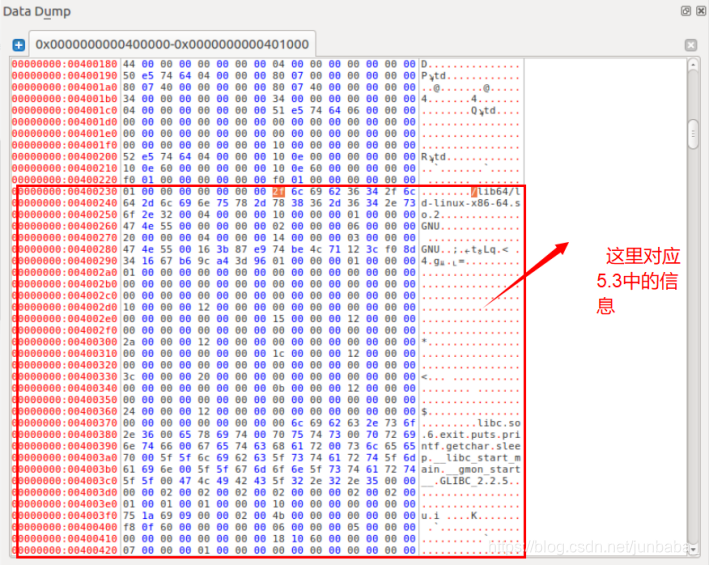Viewport: 709px width, 565px height.
Task: Click ASCII text 'd-linux-x86-64.s' in the dump
Action: (x=471, y=203)
